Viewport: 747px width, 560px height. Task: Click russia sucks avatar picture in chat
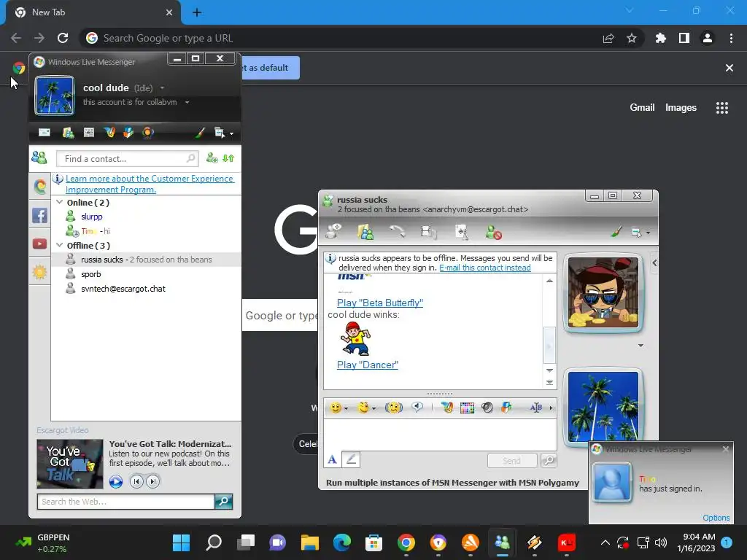coord(603,292)
